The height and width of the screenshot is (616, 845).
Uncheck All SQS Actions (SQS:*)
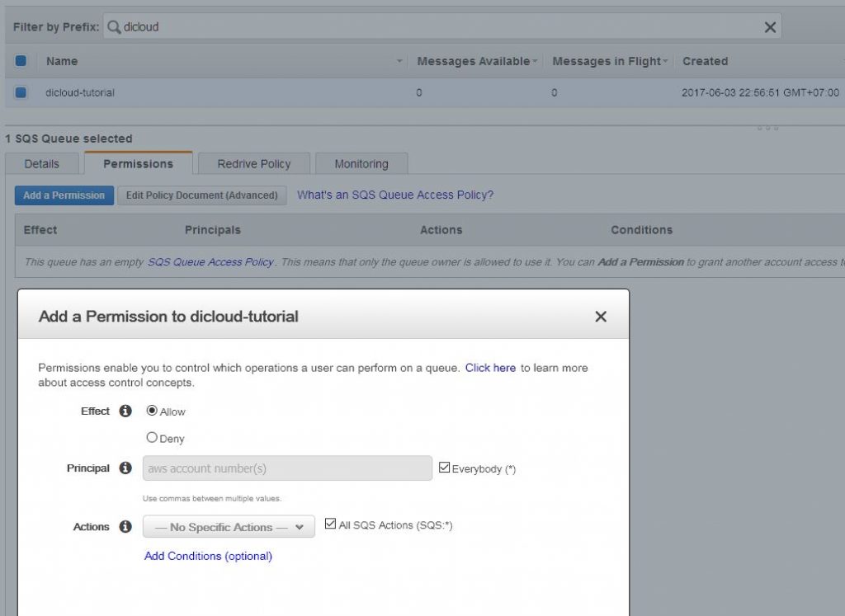pos(330,523)
